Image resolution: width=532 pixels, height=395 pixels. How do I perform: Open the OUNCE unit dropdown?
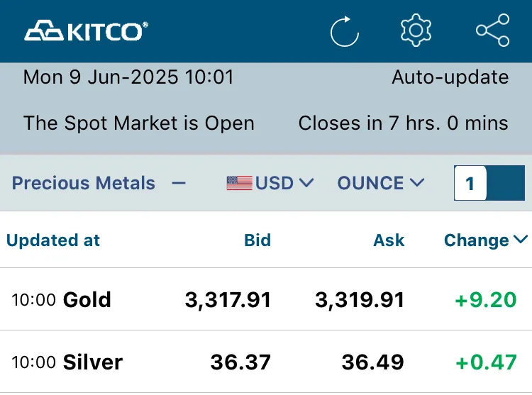coord(381,183)
